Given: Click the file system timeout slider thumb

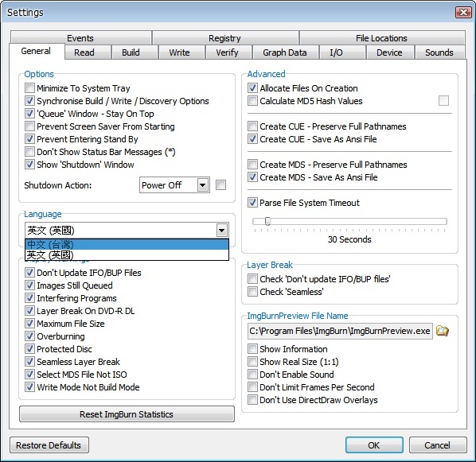Looking at the screenshot, I should pyautogui.click(x=267, y=221).
